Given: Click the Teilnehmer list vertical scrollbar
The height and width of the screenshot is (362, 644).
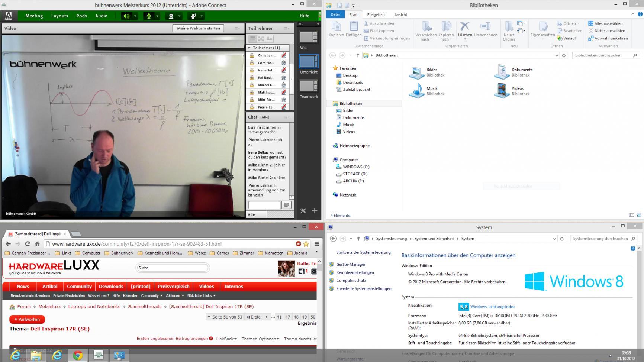Looking at the screenshot, I should click(x=292, y=79).
